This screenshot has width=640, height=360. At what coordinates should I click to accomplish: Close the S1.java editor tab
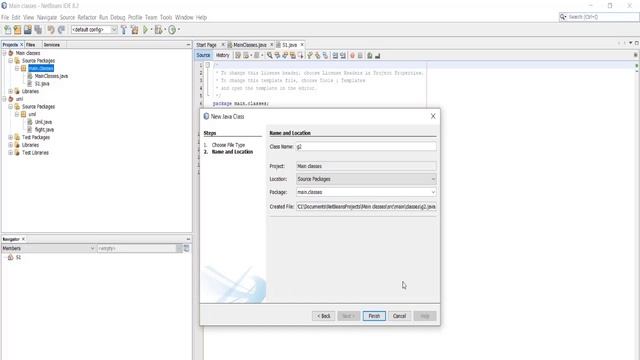point(302,44)
